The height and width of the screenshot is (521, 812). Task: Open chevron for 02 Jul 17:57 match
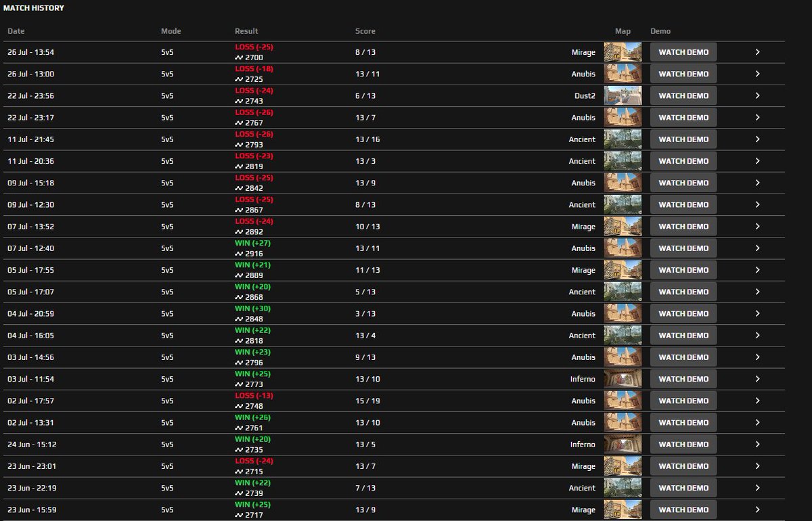(757, 401)
